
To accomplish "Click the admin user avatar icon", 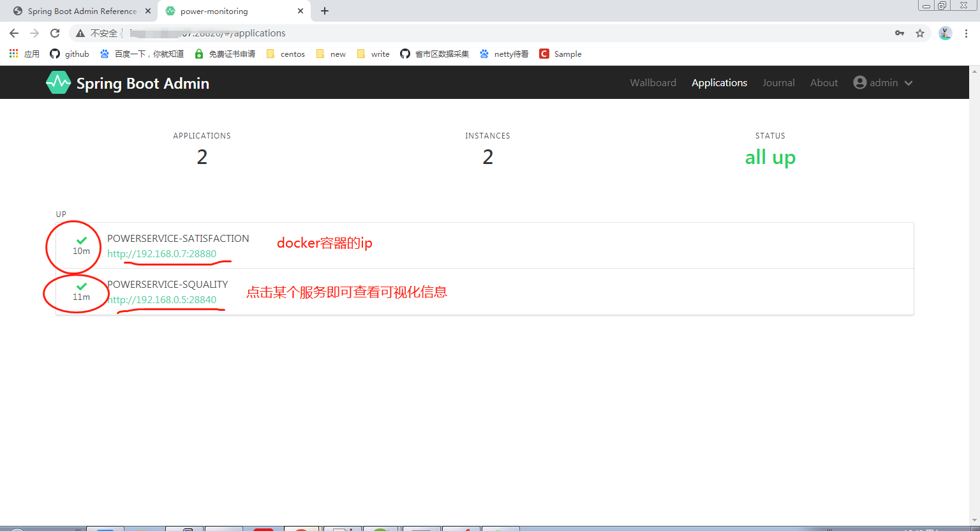I will pos(860,82).
